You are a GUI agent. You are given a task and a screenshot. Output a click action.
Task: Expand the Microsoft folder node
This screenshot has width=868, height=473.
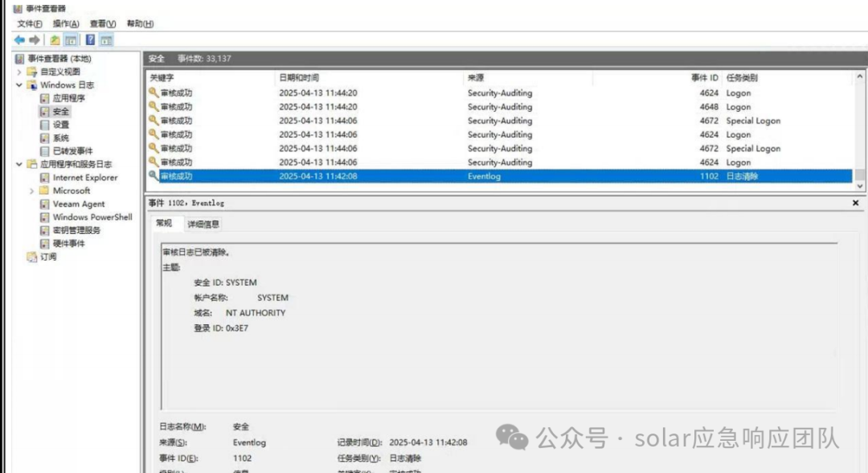[x=31, y=191]
